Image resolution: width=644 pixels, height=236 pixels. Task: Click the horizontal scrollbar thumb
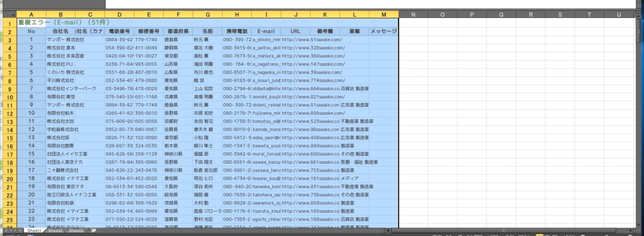tap(504, 231)
